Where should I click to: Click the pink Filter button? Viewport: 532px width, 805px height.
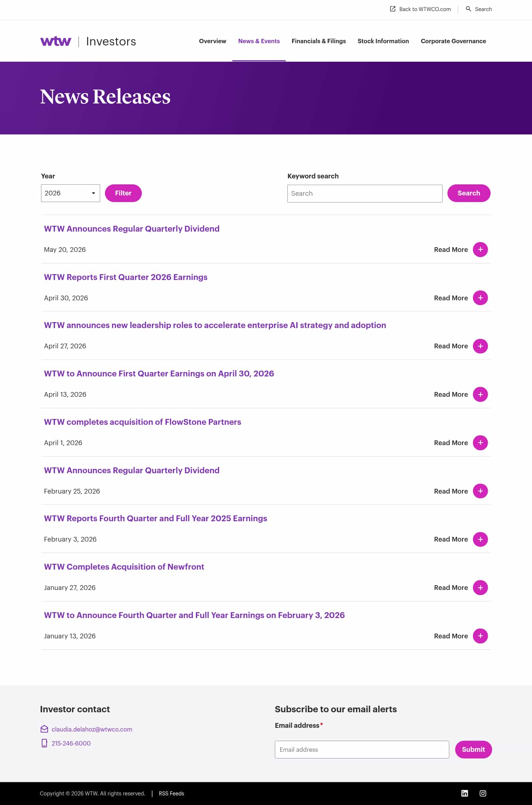tap(123, 193)
